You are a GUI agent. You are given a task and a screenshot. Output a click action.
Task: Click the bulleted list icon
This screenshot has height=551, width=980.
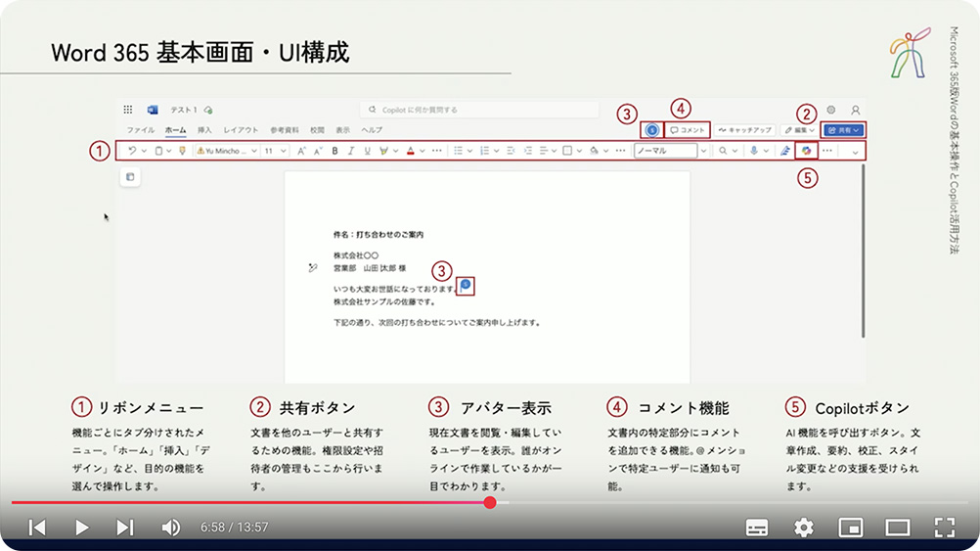458,151
